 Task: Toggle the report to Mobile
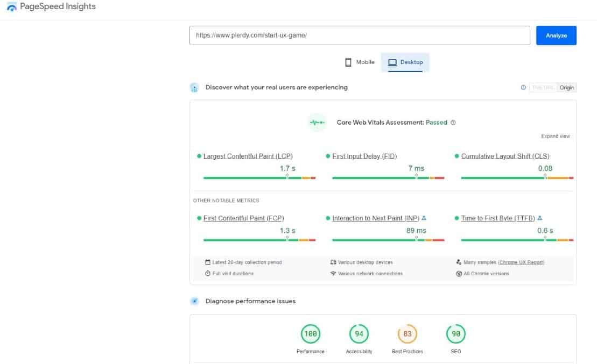(x=359, y=62)
